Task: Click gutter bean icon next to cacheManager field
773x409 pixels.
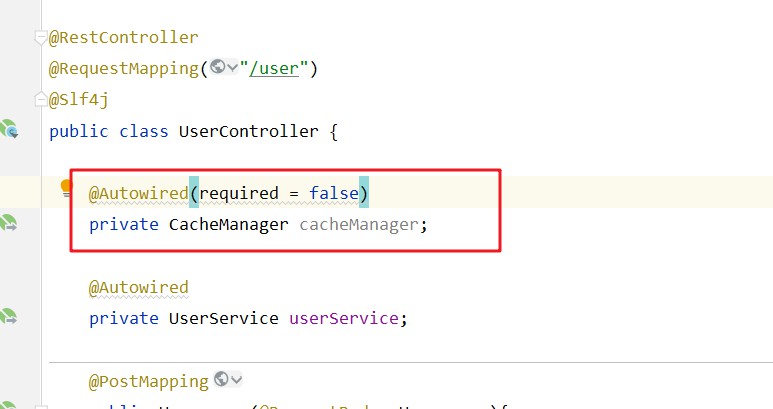Action: 9,223
